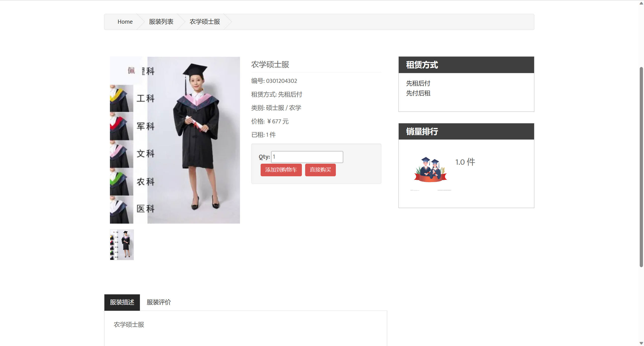Click the 农学硕士服 product title heading
Image resolution: width=644 pixels, height=346 pixels.
pos(270,64)
